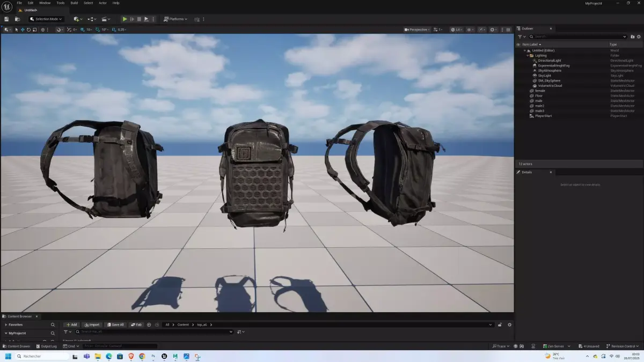Open Outliner settings gear

click(x=639, y=36)
